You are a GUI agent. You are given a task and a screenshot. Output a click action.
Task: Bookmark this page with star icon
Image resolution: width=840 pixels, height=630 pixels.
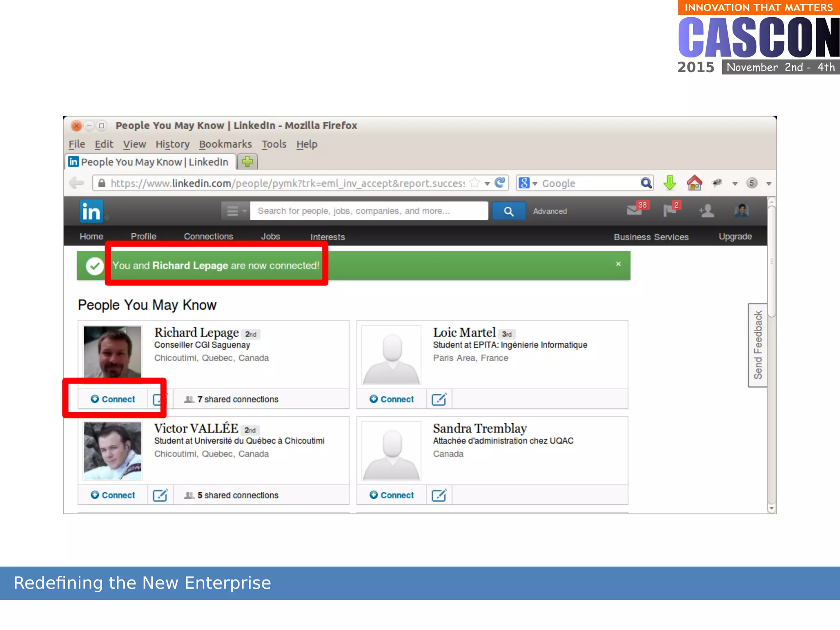coord(475,183)
